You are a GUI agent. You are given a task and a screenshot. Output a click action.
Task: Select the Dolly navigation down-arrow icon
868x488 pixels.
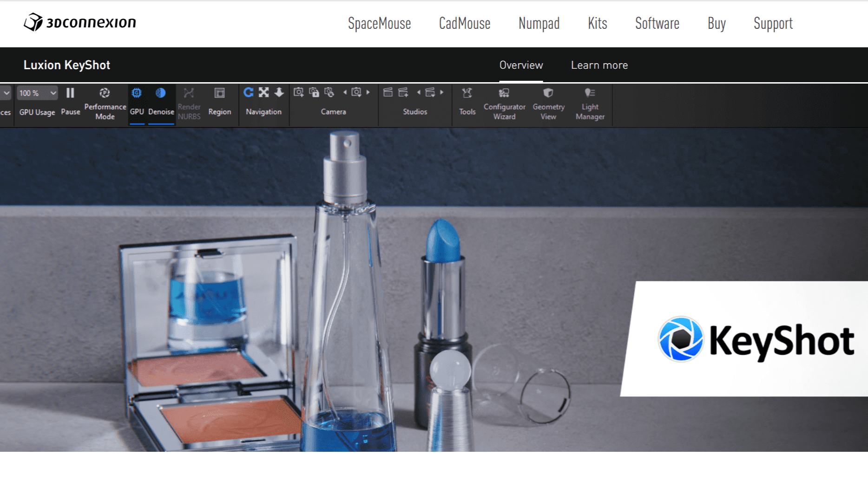(279, 92)
